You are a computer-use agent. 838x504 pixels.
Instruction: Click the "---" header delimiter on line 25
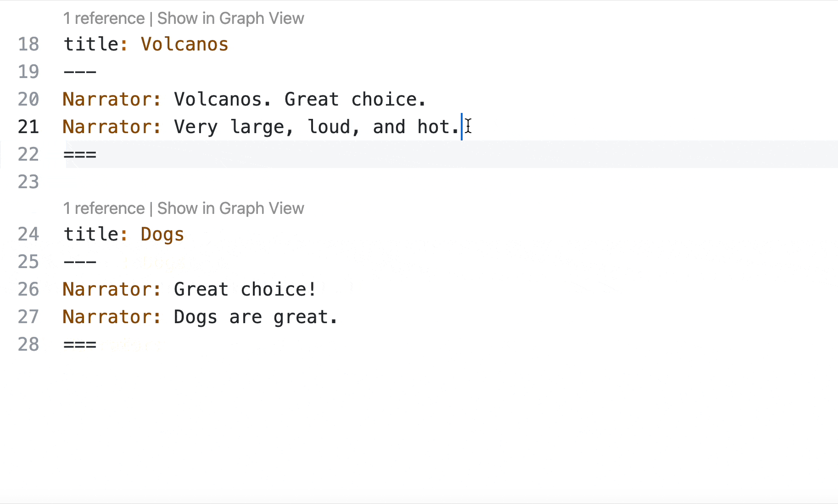(80, 262)
